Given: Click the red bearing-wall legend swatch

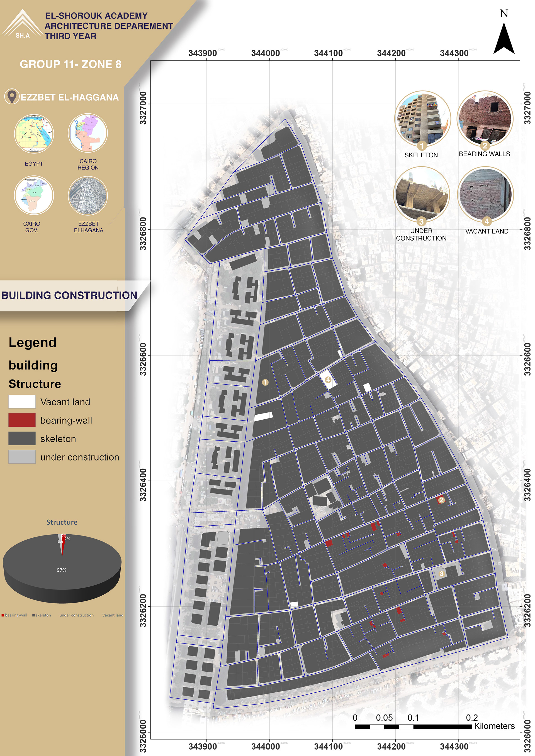Looking at the screenshot, I should 22,420.
